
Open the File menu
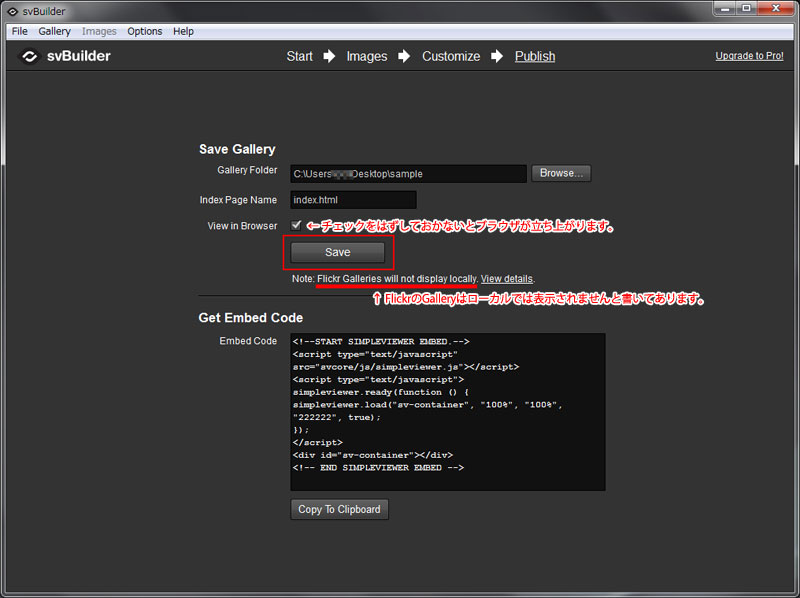[19, 31]
